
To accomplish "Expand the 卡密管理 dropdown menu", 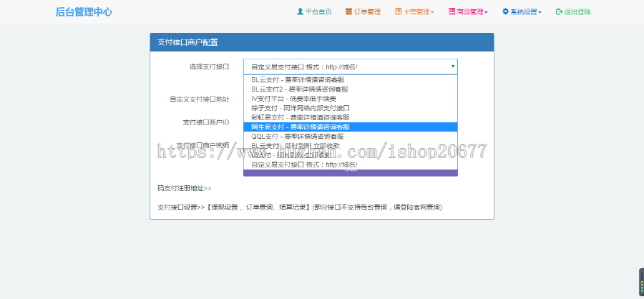I will (414, 12).
